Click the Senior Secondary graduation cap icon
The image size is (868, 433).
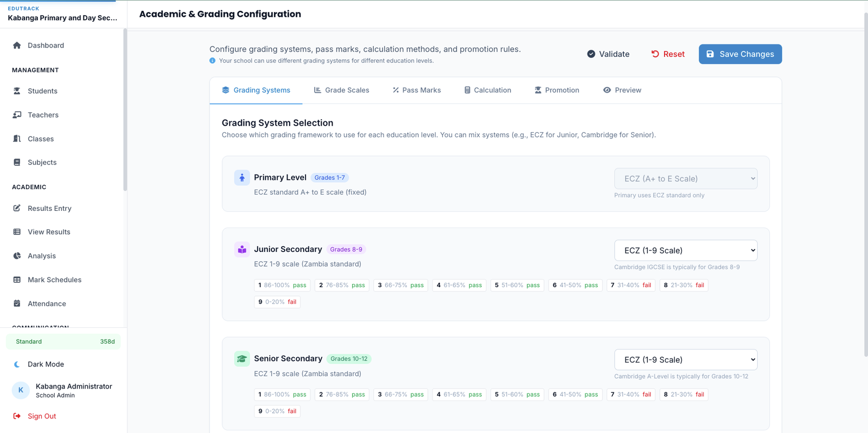tap(242, 359)
